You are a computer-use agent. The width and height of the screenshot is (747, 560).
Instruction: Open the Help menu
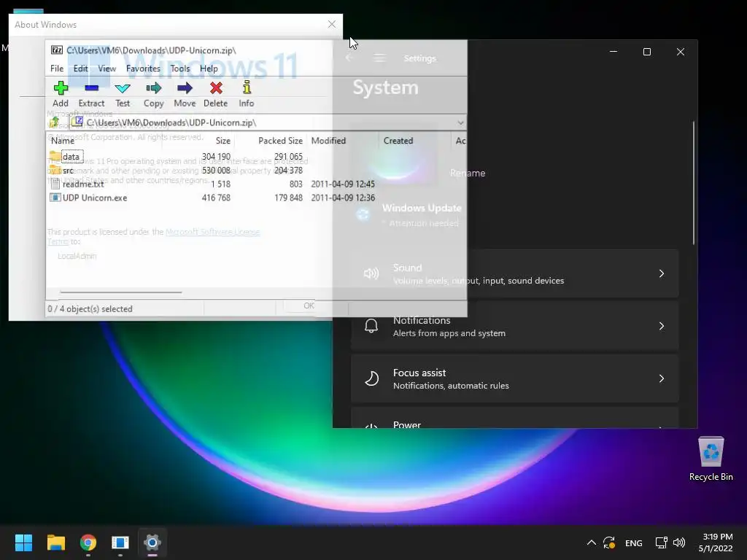tap(209, 69)
